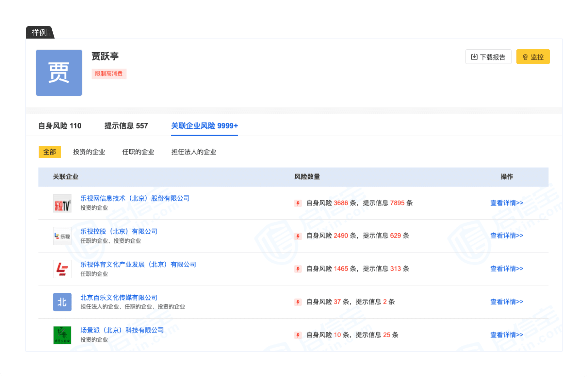Screen dimensions: 588x377
Task: Click the 下载报告 download button
Action: 488,57
